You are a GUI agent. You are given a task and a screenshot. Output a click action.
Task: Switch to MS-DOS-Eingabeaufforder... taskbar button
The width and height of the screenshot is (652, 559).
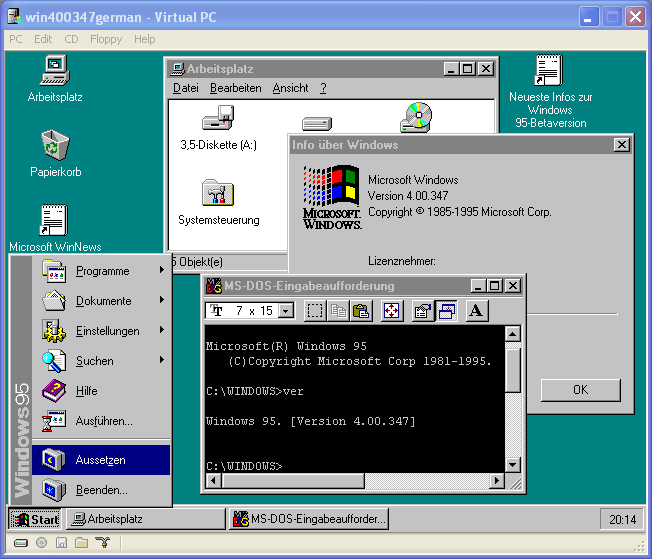[x=309, y=519]
